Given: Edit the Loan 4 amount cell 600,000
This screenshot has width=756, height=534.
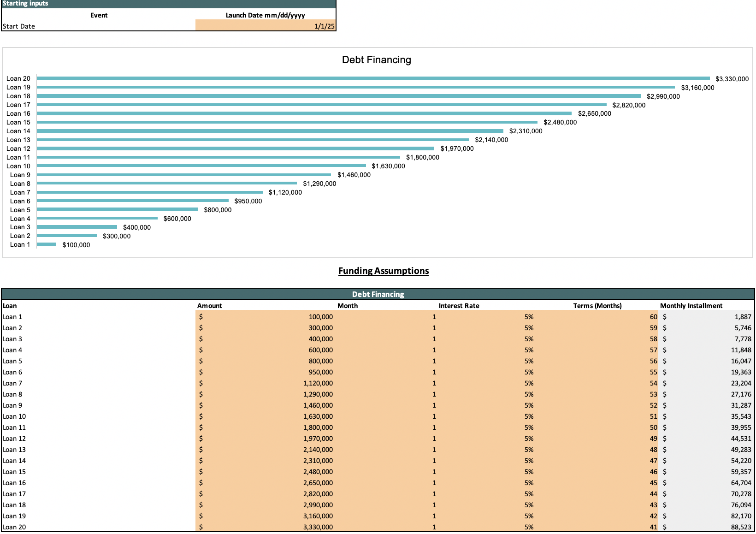Looking at the screenshot, I should click(266, 350).
